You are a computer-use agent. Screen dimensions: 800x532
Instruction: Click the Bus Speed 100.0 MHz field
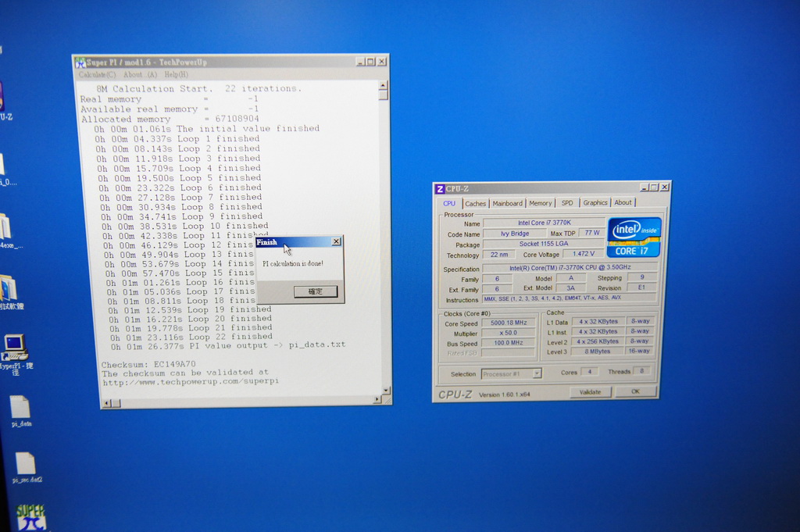click(x=508, y=343)
